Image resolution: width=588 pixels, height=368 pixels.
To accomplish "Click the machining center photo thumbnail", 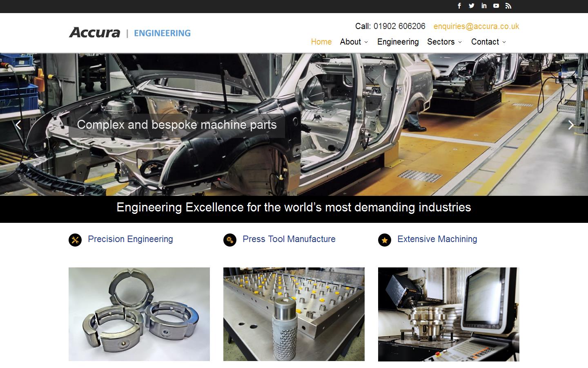I will coord(448,314).
